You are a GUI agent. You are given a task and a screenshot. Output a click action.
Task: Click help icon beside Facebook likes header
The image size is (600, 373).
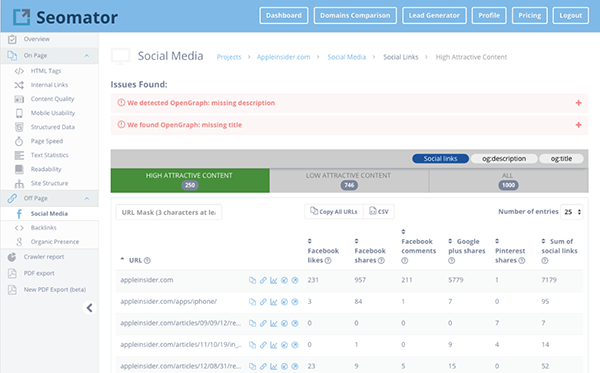[328, 261]
